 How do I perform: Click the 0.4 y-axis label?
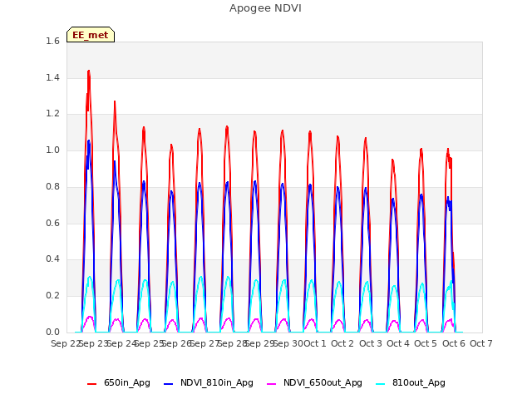click(52, 259)
